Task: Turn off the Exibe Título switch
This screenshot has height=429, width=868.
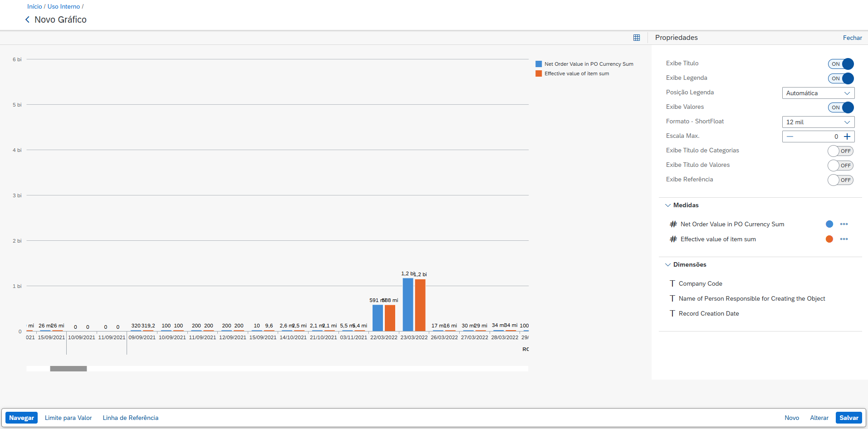Action: tap(841, 64)
